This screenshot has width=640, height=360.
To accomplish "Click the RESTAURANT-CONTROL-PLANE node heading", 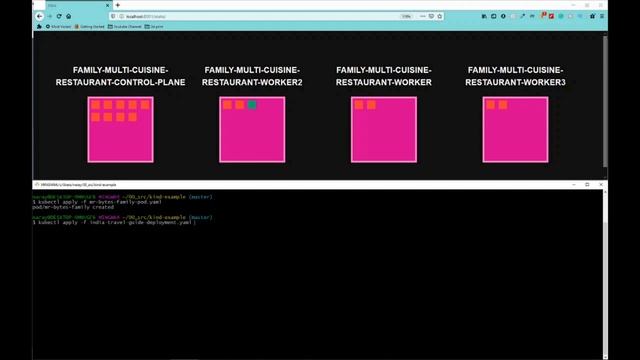I will tap(120, 76).
